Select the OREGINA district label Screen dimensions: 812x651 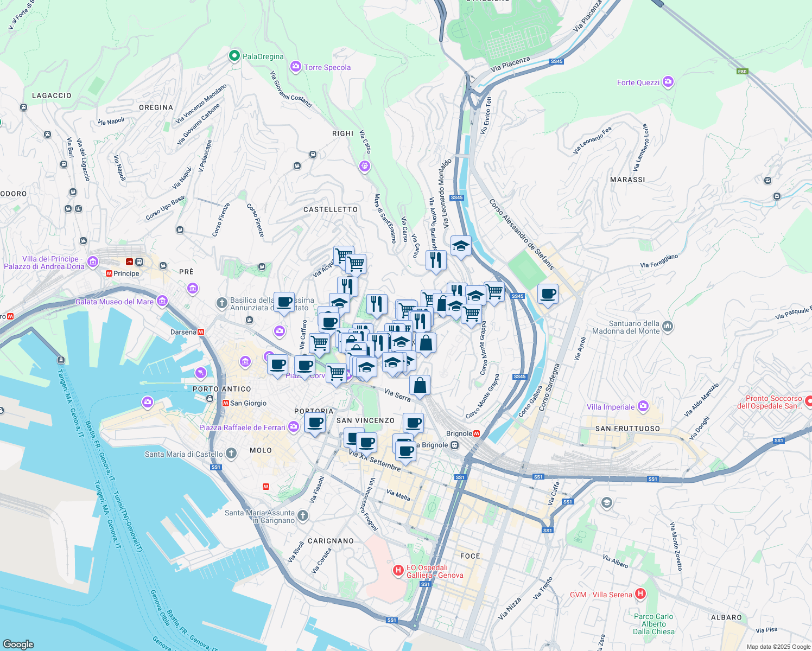(156, 107)
